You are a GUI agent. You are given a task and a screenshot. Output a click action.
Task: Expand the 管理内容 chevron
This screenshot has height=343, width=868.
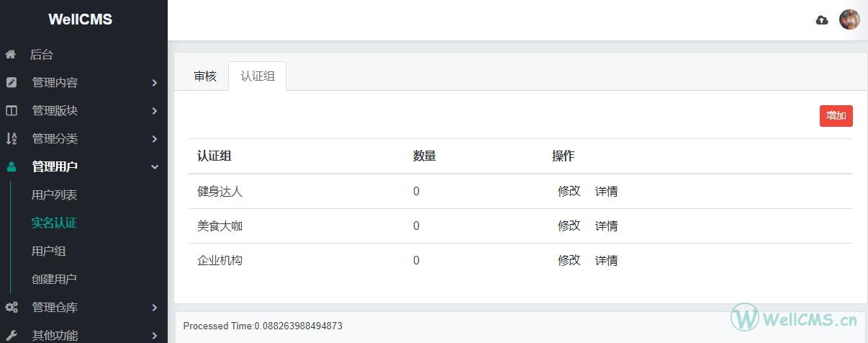coord(155,83)
